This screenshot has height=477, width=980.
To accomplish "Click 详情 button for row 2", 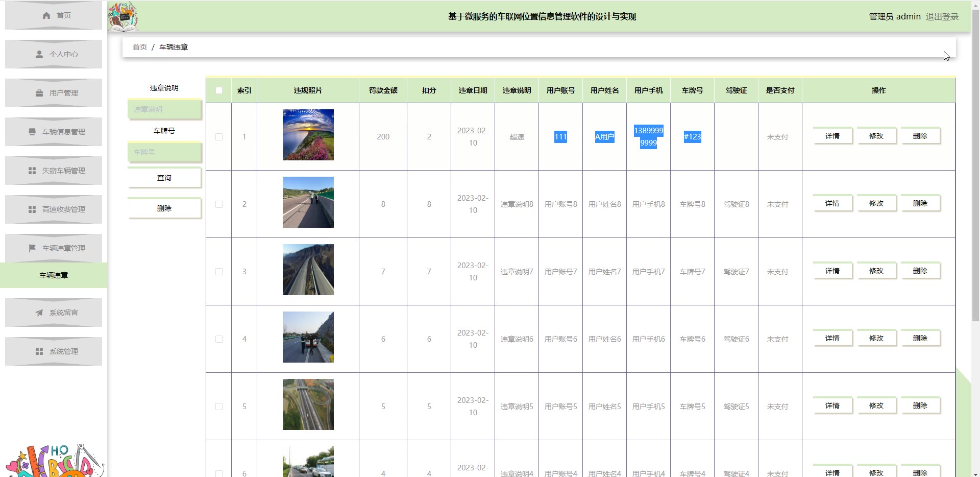I will 832,203.
